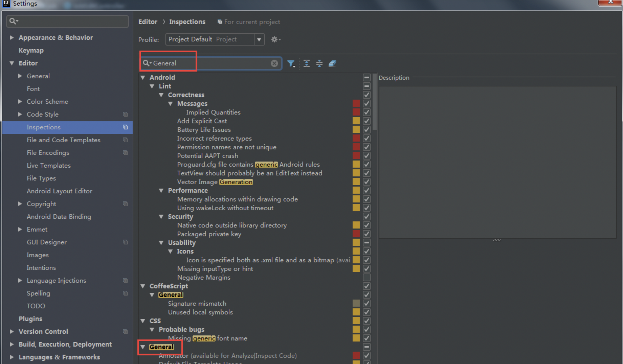Click the Collapse All tree icon

click(x=319, y=63)
